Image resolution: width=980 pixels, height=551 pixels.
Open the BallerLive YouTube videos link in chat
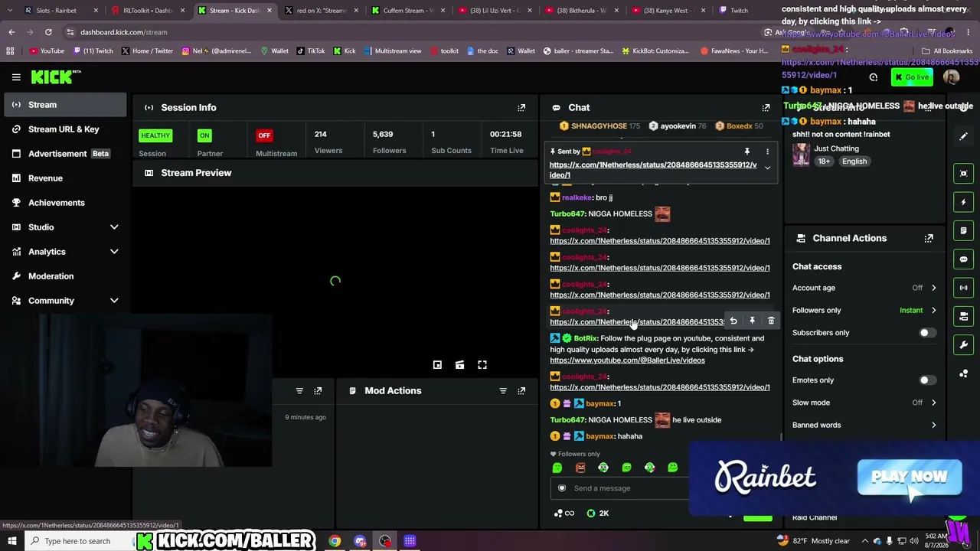[627, 360]
